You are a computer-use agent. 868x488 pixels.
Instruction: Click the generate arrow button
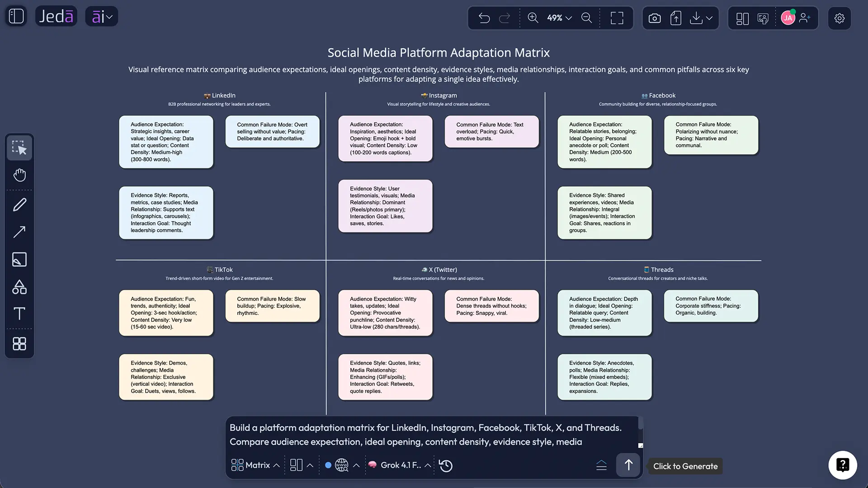click(x=628, y=465)
